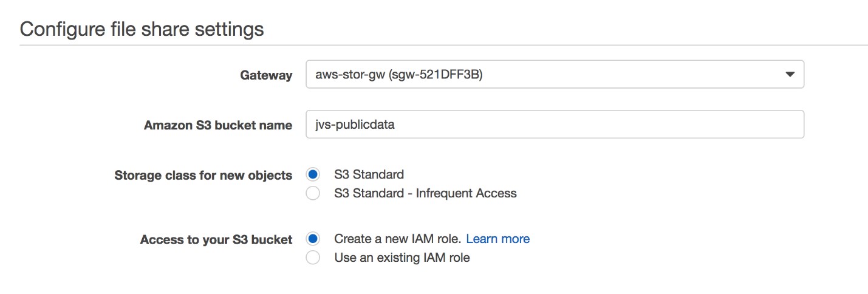868x294 pixels.
Task: Select the S3 Standard radio button
Action: pos(313,174)
